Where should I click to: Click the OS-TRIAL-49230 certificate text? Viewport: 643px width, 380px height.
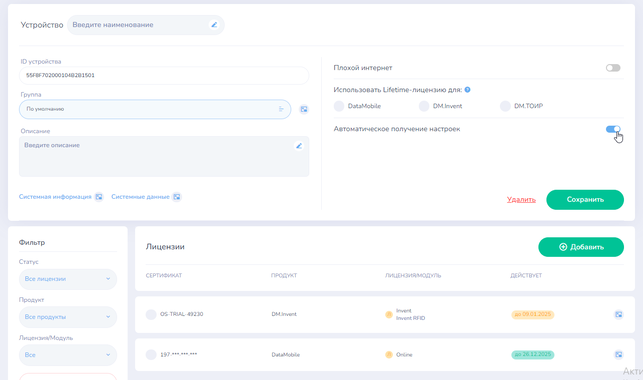tap(182, 314)
